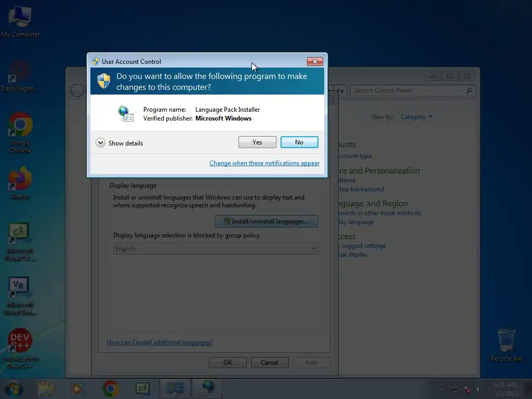The height and width of the screenshot is (399, 532).
Task: Open How can I install additional languages link
Action: pos(160,342)
